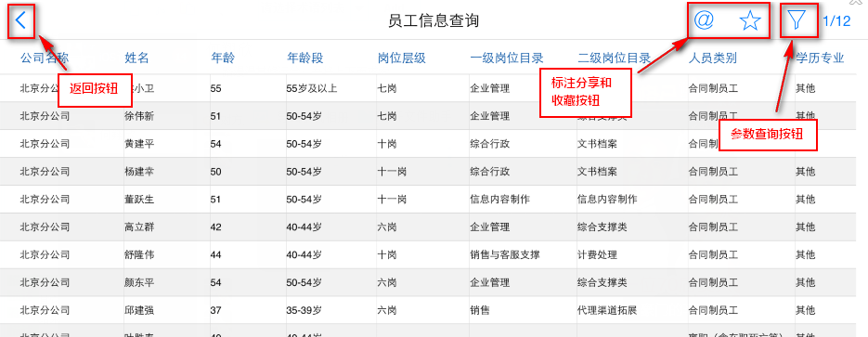Click the 姓名 column header
Screen dimensions: 868x337
[x=136, y=58]
